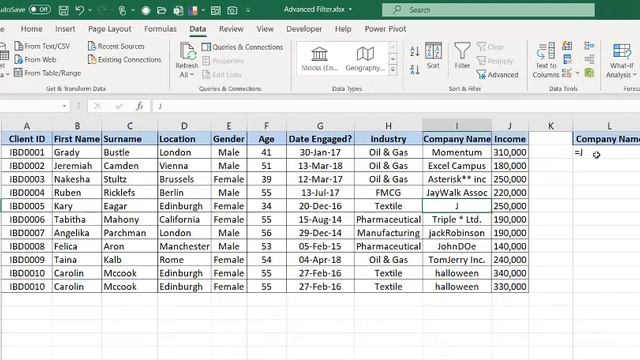This screenshot has height=360, width=640.
Task: Select cell with JayWalk Assoc
Action: (x=457, y=193)
